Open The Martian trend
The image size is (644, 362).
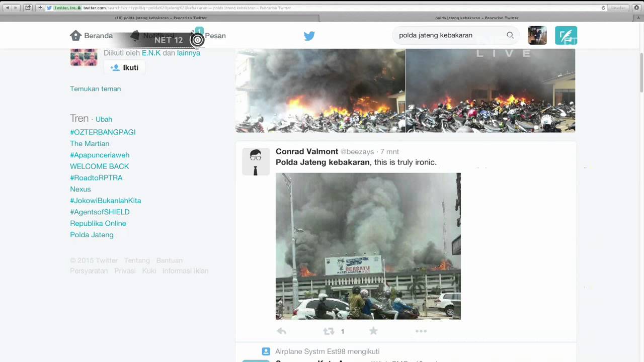pos(90,144)
